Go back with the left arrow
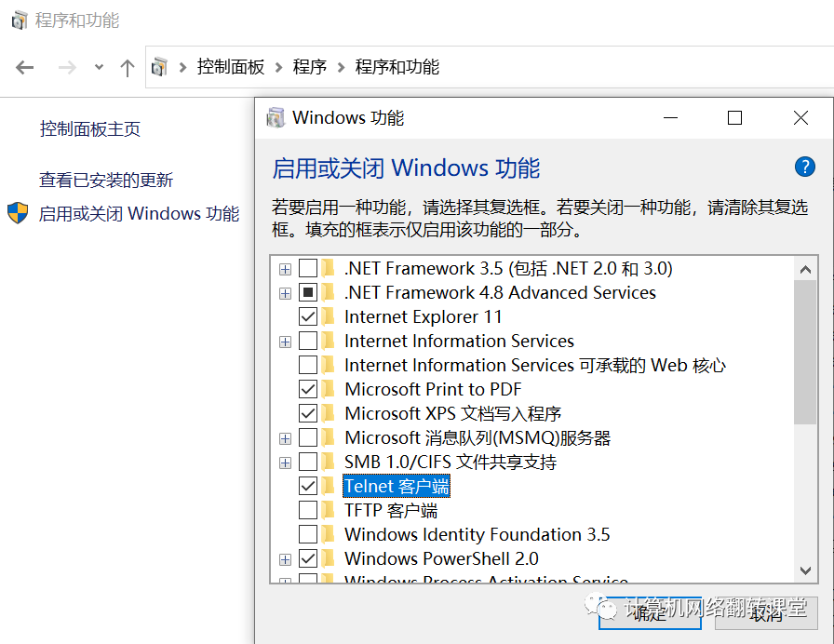Image resolution: width=834 pixels, height=644 pixels. point(24,68)
